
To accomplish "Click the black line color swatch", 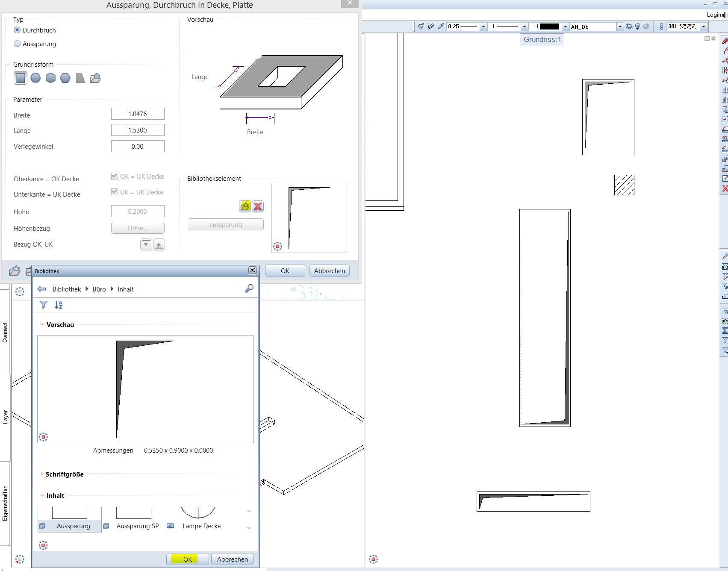I will (x=549, y=26).
